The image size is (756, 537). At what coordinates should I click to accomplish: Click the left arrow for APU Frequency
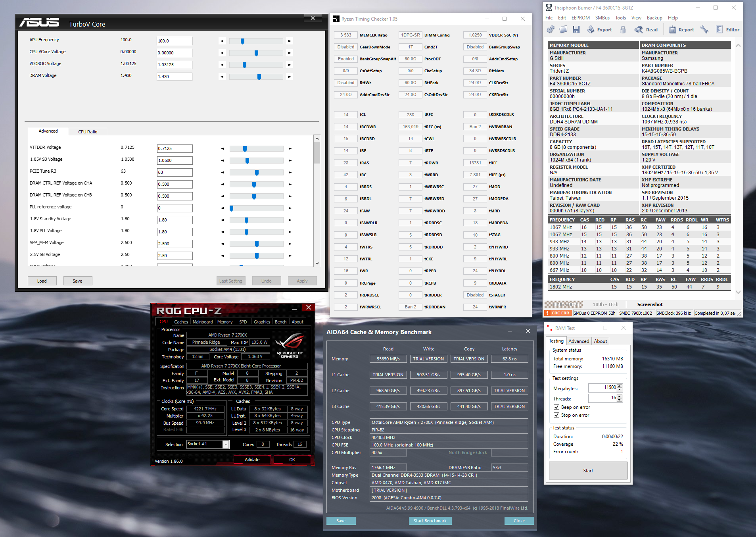[x=222, y=41]
